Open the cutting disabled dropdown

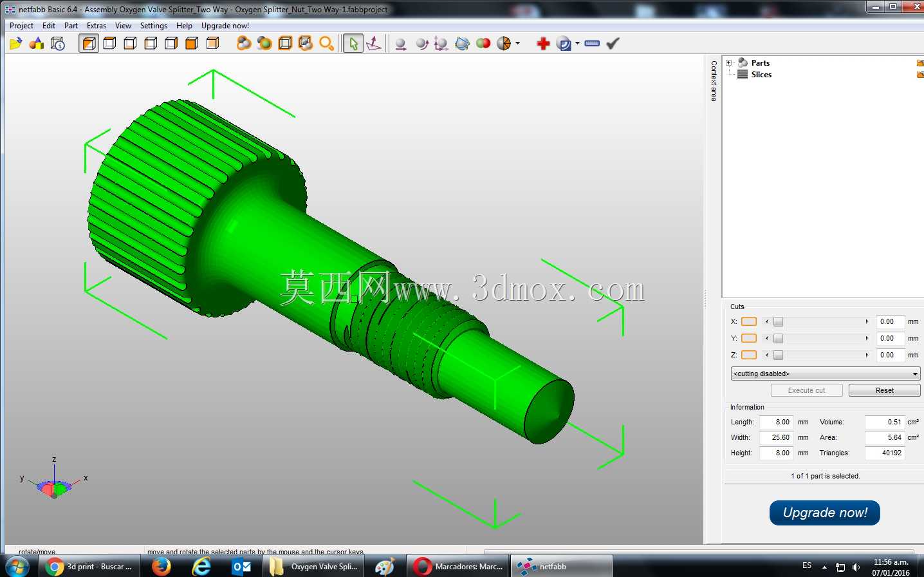pos(826,374)
